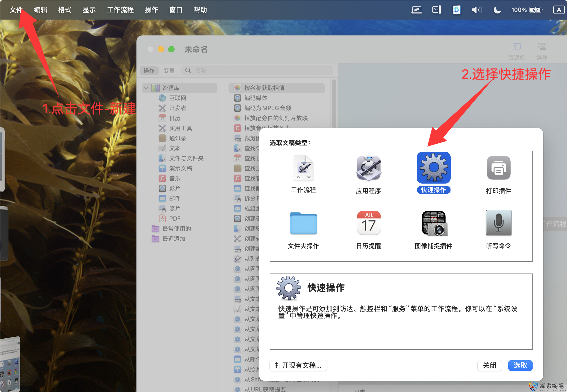567x392 pixels.
Task: Click the 打开现有文稿 button
Action: (x=298, y=365)
